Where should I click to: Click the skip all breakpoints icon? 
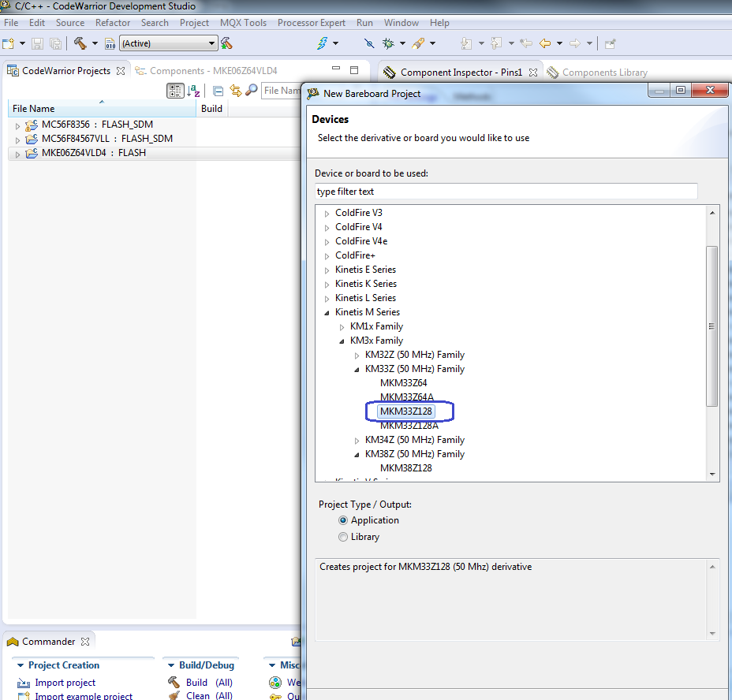[x=369, y=43]
